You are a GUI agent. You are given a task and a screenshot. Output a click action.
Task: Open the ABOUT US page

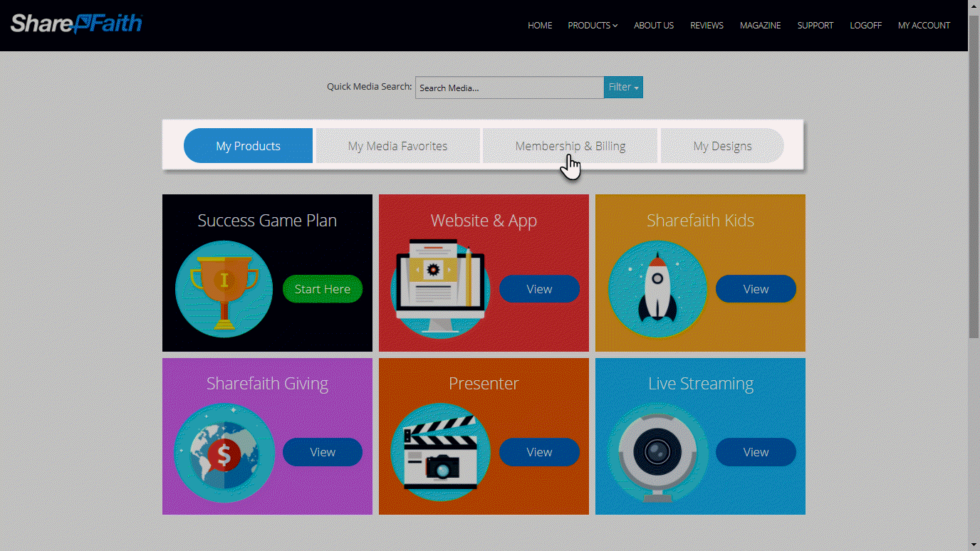click(654, 26)
